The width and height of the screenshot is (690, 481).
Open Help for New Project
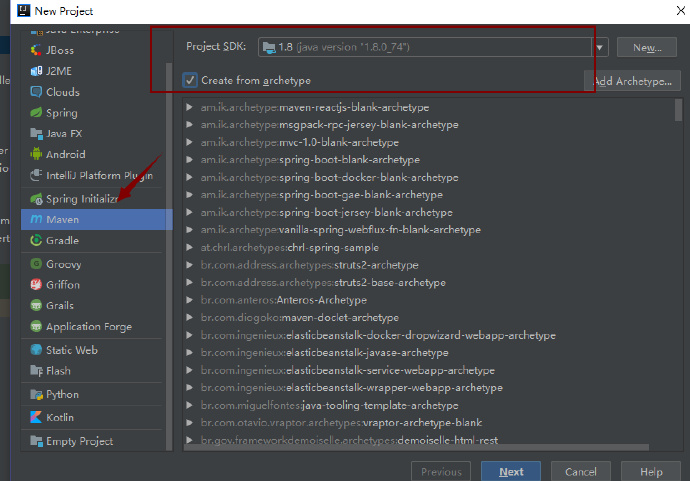(651, 471)
